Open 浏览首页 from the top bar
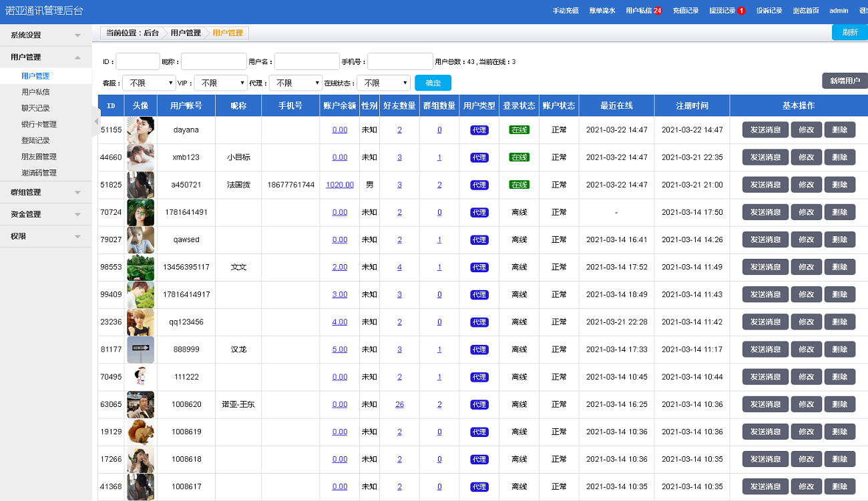The image size is (868, 501). (807, 10)
